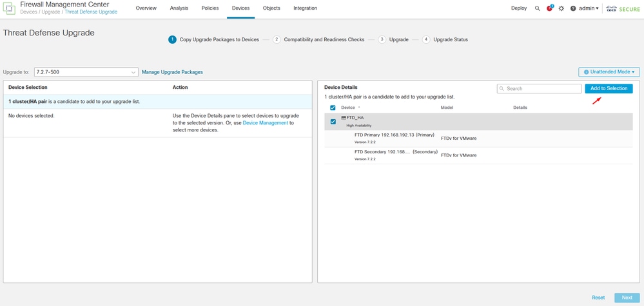Click the Upgrade breadcrumb link
644x306 pixels.
point(50,12)
